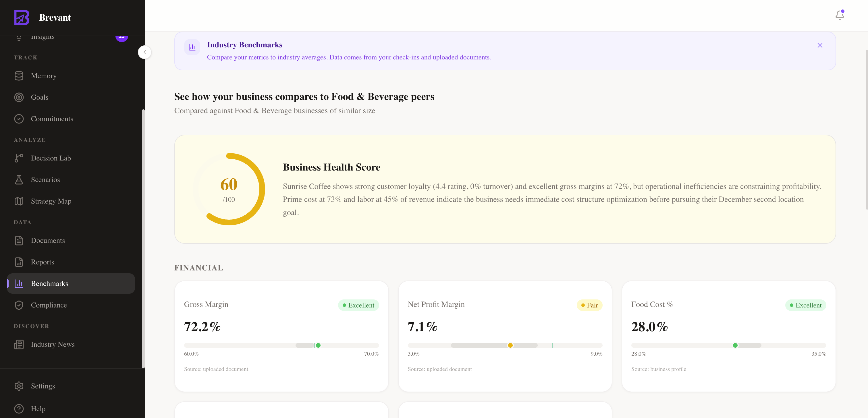This screenshot has width=868, height=418.
Task: Click the Scenarios flask icon
Action: coord(19,179)
